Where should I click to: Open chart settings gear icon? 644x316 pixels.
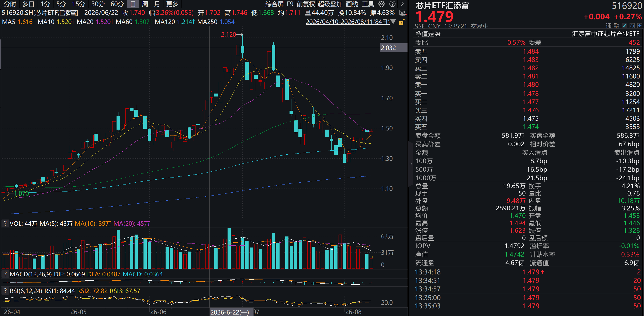[381, 4]
